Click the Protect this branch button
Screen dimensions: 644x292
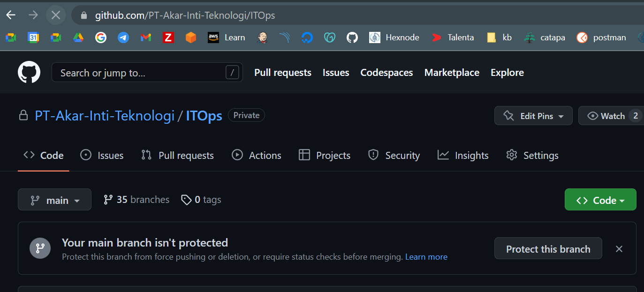[548, 249]
